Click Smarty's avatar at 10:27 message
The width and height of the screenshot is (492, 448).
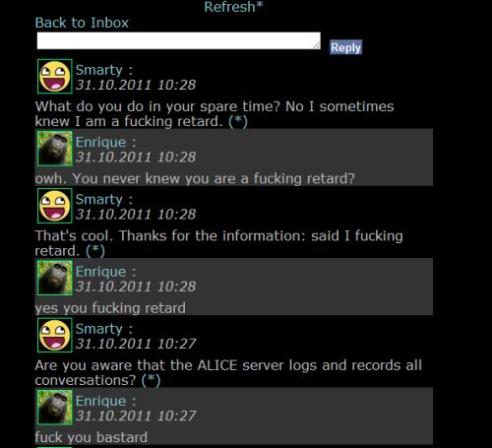pyautogui.click(x=55, y=335)
